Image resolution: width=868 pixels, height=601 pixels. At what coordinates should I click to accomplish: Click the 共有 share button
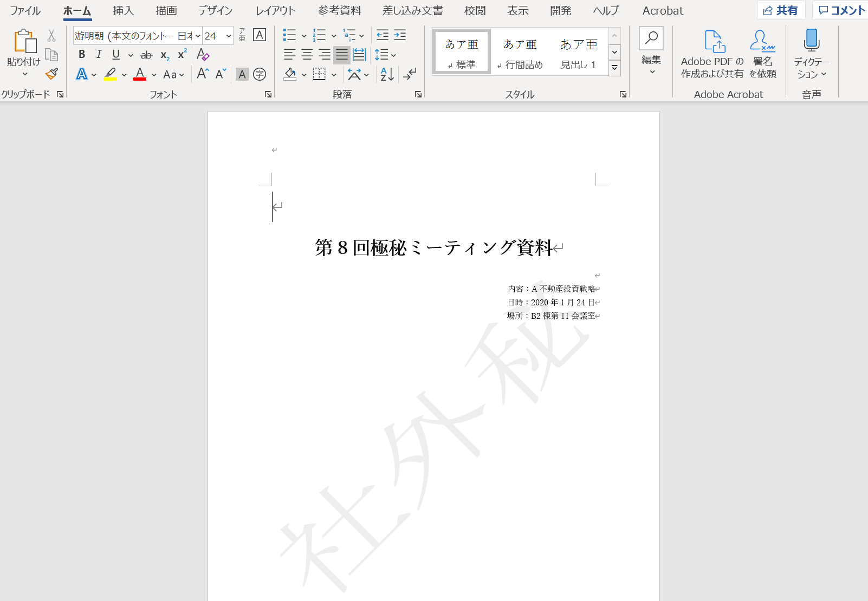pos(781,10)
